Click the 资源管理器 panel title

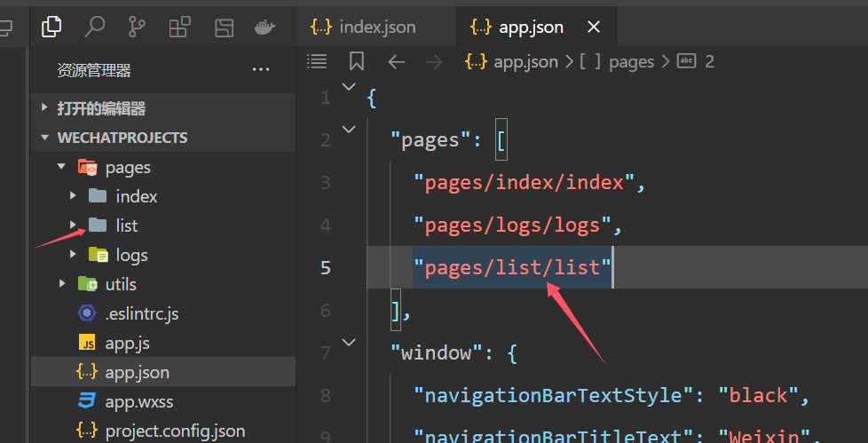coord(93,70)
